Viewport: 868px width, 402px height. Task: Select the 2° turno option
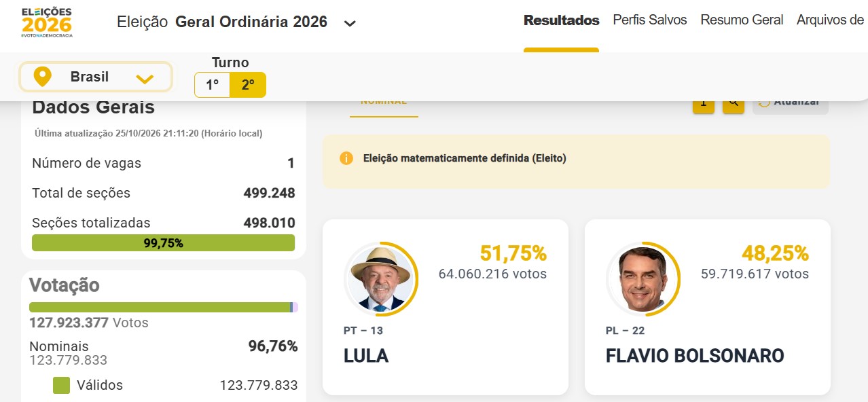(x=248, y=85)
